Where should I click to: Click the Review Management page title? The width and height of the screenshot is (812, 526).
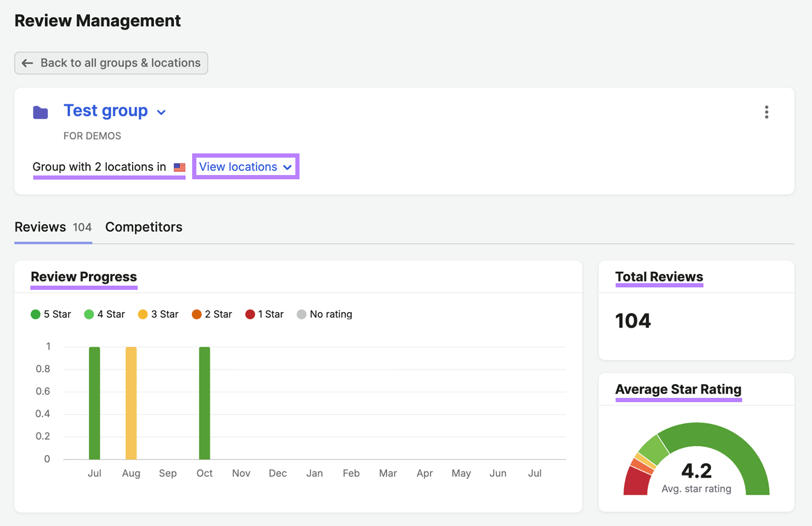pyautogui.click(x=97, y=21)
